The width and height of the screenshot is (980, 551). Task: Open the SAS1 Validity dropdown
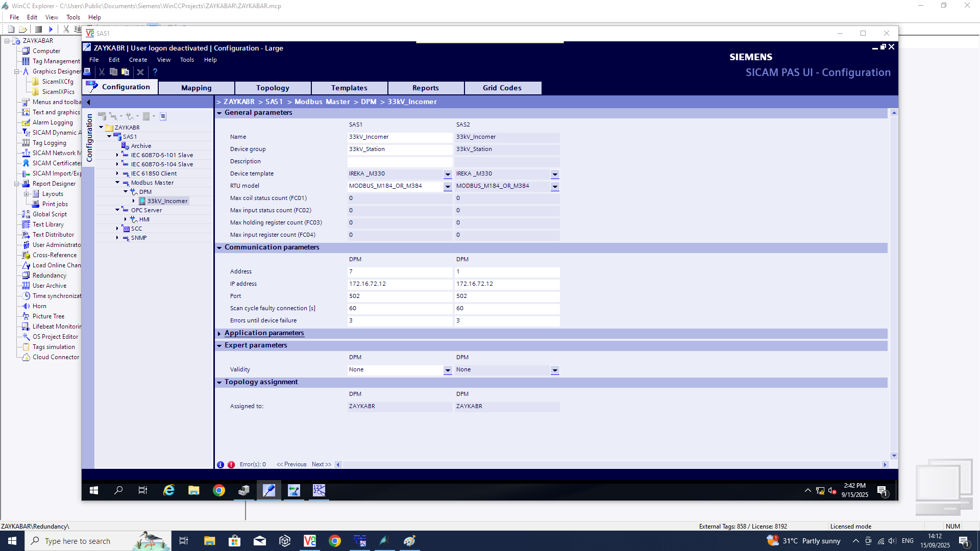pos(448,370)
